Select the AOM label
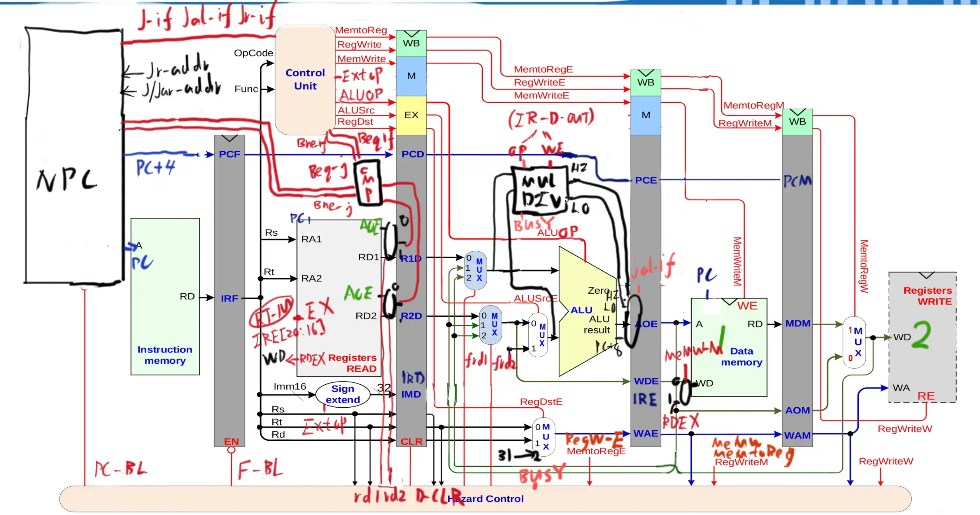Viewport: 980px width, 515px height. [x=798, y=410]
